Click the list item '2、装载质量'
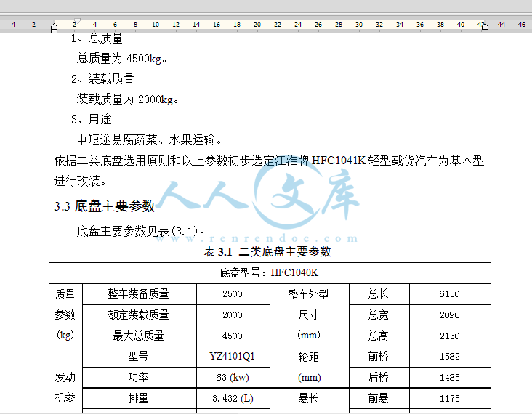 [x=102, y=79]
